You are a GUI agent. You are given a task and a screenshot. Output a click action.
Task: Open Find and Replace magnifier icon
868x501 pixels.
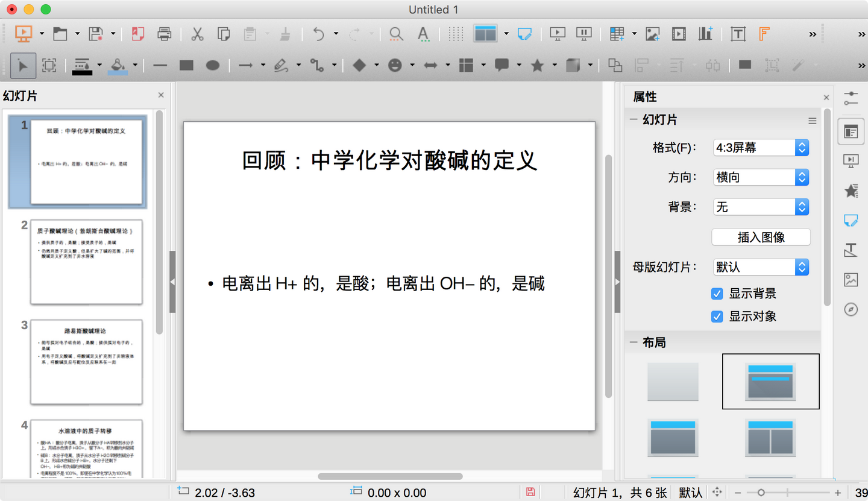coord(396,34)
